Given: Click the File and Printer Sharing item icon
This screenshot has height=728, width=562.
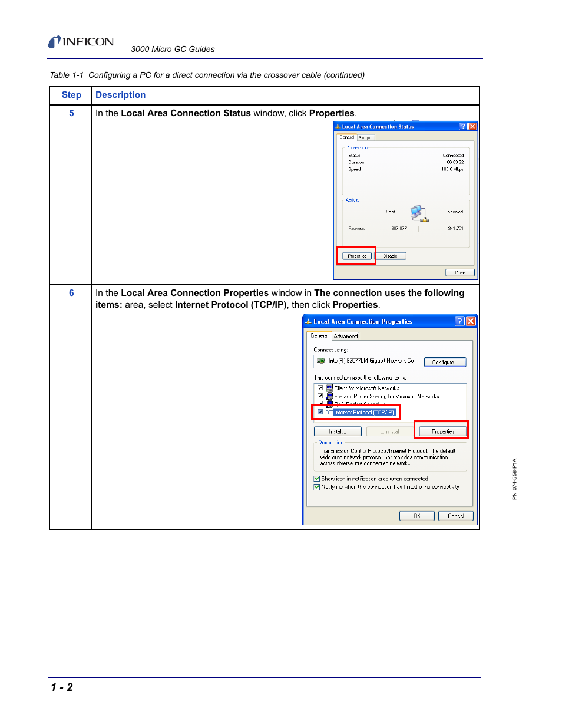Looking at the screenshot, I should pos(330,396).
